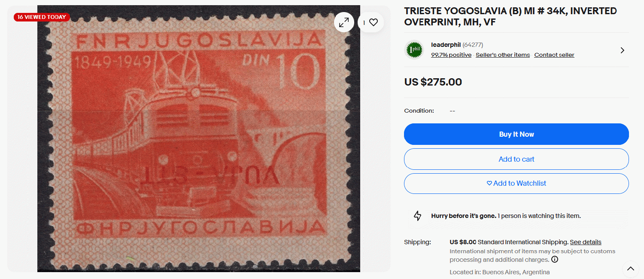Click the info icon beside customs charges
Viewport: 644px width, 279px height.
click(x=555, y=259)
